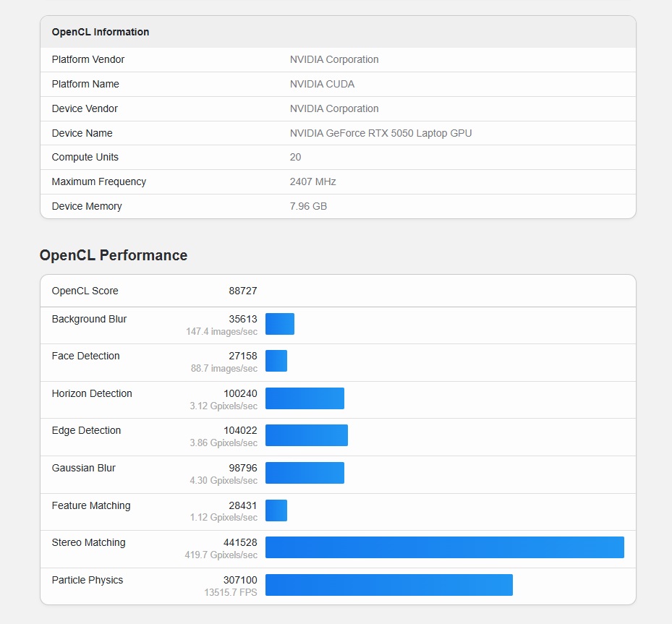Click the Background Blur score "35613"
672x624 pixels.
243,319
